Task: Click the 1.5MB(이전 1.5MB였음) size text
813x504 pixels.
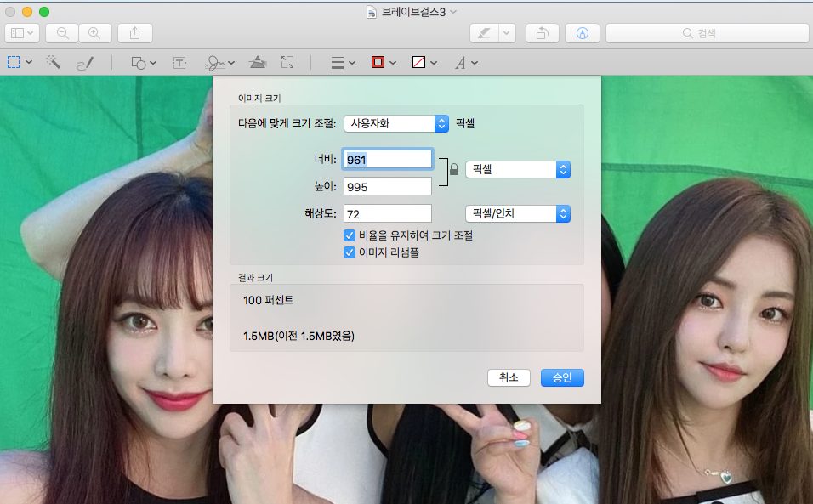Action: click(298, 337)
